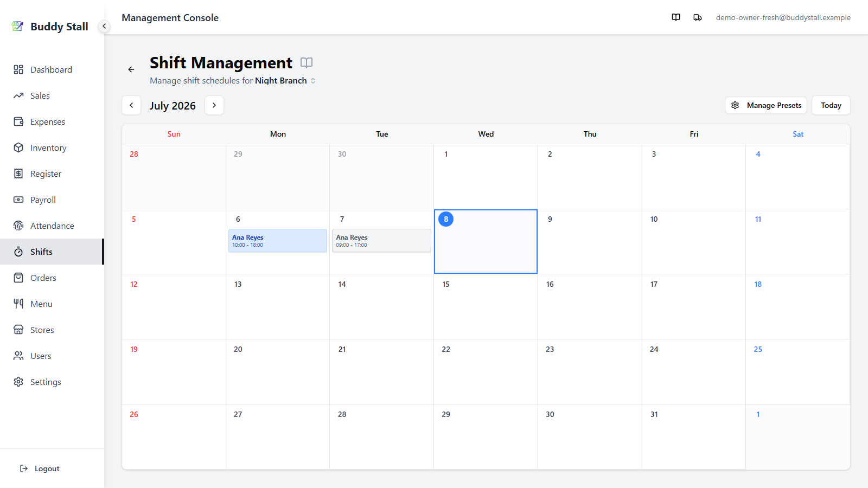Navigate to Attendance page
868x488 pixels.
click(52, 226)
